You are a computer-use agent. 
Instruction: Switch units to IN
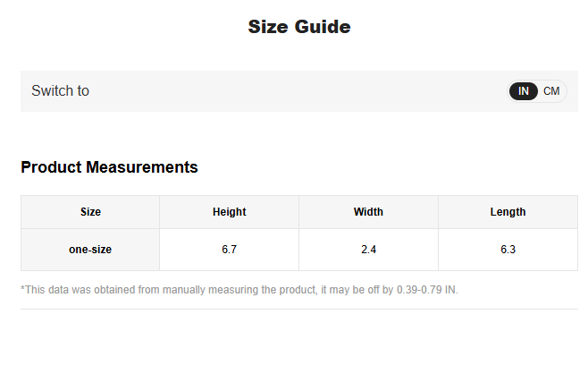point(524,91)
